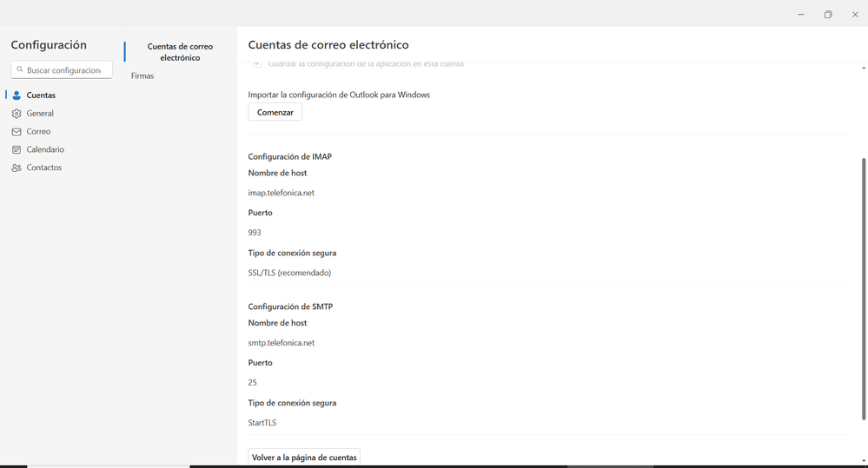
Task: Click the Contactos people icon
Action: click(17, 168)
